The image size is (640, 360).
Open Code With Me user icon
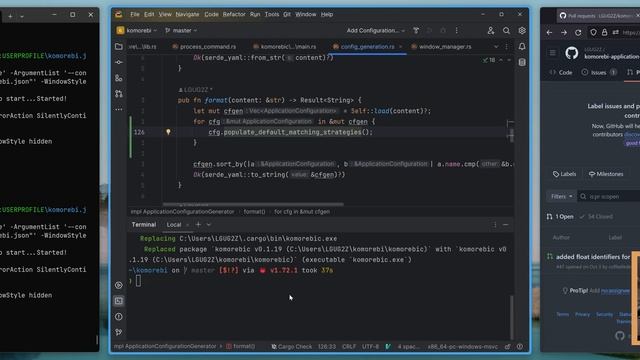[491, 31]
